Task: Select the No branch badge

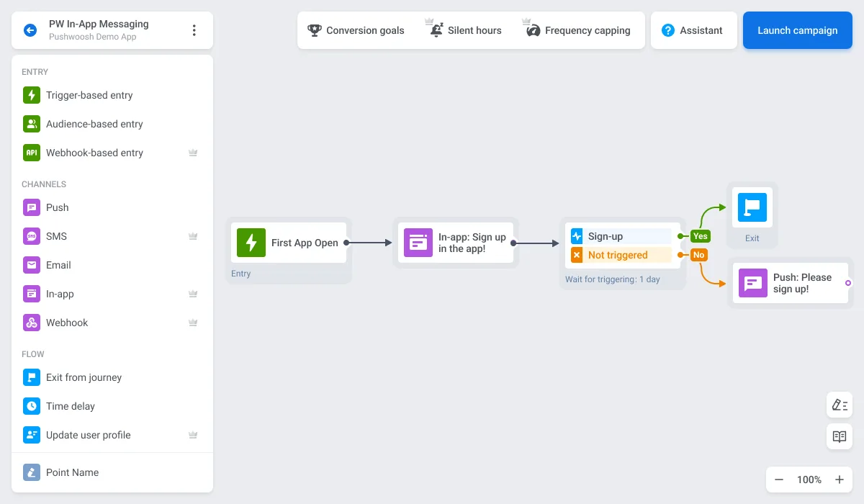Action: tap(698, 254)
